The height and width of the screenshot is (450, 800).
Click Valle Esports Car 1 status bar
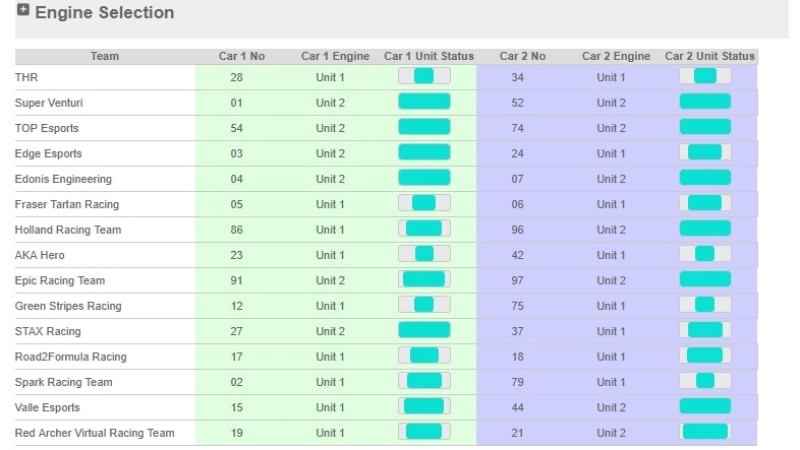[424, 406]
